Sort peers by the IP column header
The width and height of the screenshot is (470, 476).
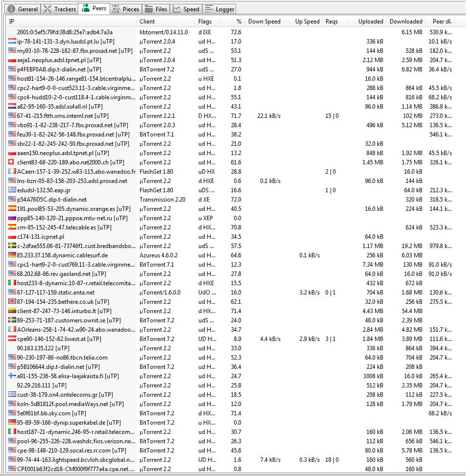click(71, 21)
